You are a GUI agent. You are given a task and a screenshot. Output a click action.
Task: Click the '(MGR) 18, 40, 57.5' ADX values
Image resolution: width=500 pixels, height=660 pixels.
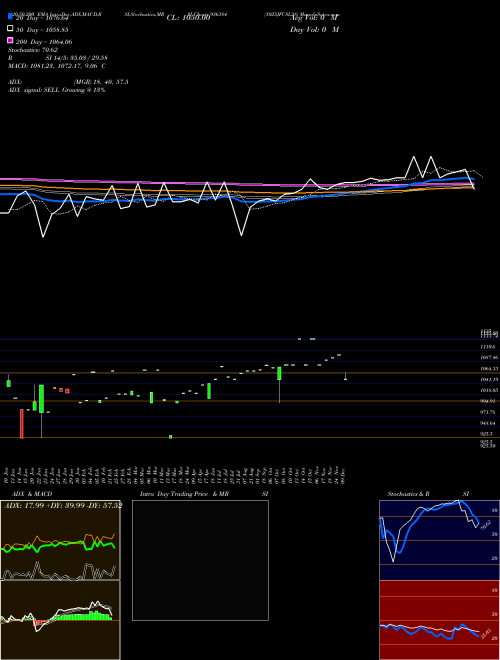point(101,82)
